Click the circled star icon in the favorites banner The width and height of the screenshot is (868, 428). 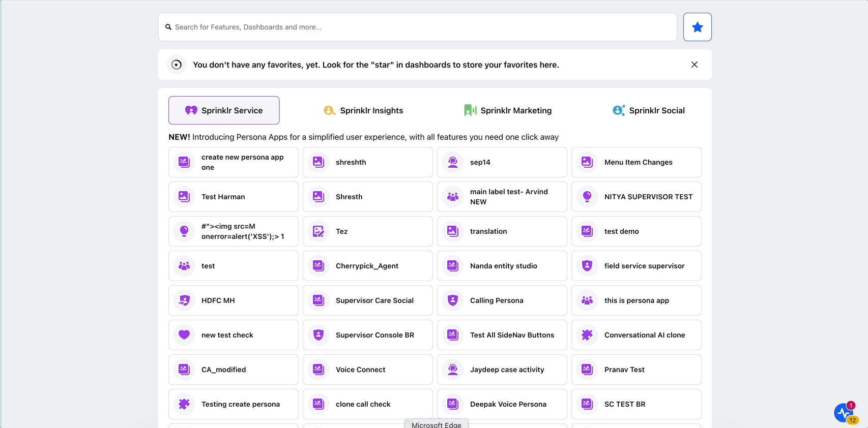pyautogui.click(x=177, y=65)
